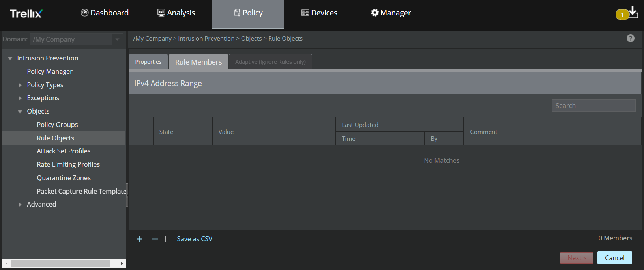
Task: Select Adaptive (Ignore Rules only) tab
Action: (270, 62)
